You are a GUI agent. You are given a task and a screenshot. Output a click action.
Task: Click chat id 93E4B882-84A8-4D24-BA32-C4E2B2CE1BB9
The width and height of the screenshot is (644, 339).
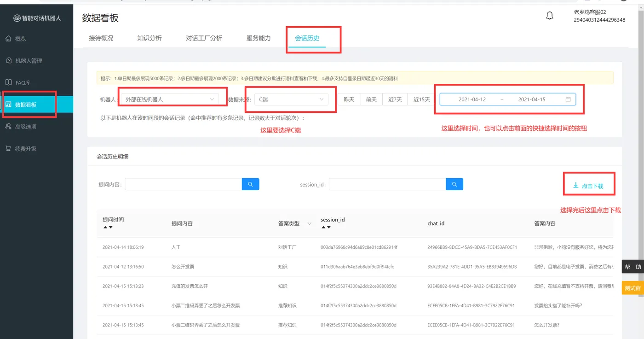[471, 286]
